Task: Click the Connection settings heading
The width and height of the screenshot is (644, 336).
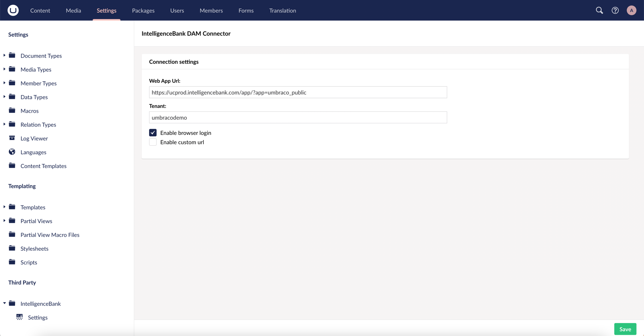Action: [x=174, y=62]
